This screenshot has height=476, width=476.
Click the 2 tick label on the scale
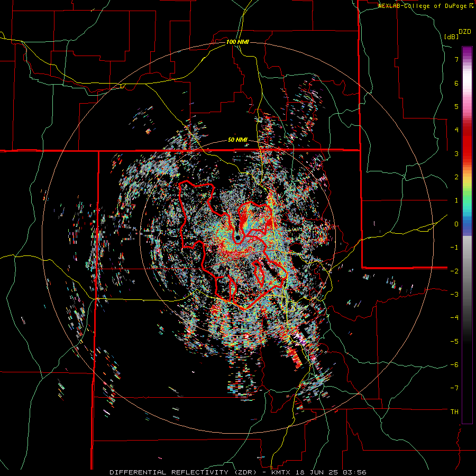(456, 177)
